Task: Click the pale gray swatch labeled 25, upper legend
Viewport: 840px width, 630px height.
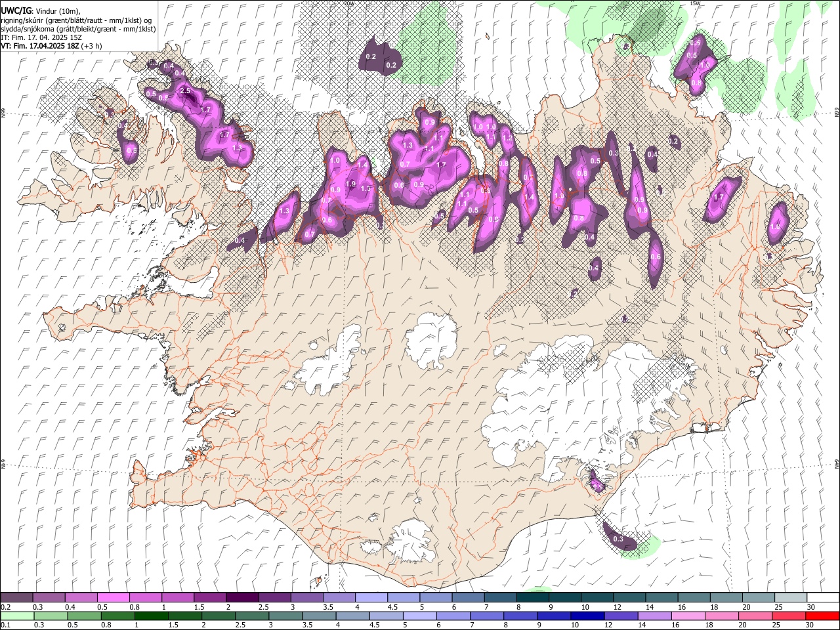Action: click(x=790, y=597)
